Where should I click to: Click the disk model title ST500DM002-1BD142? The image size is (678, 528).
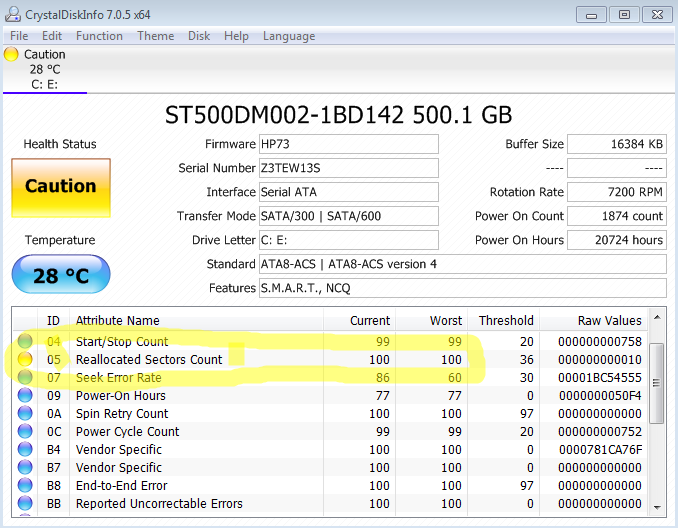click(x=285, y=115)
